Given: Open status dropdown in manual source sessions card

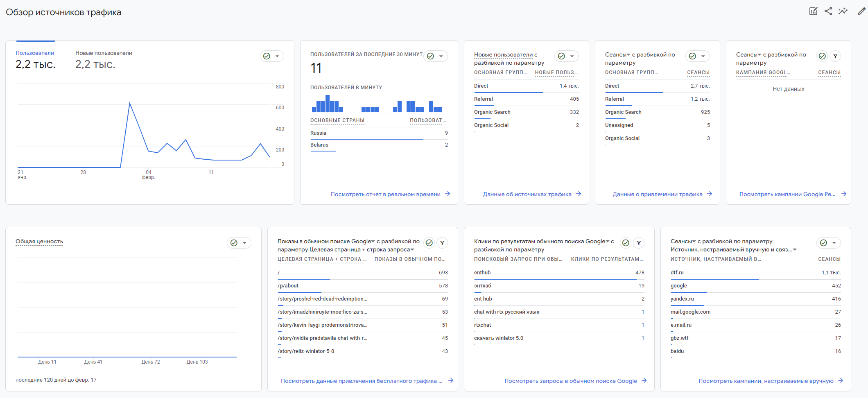Looking at the screenshot, I should tap(829, 243).
